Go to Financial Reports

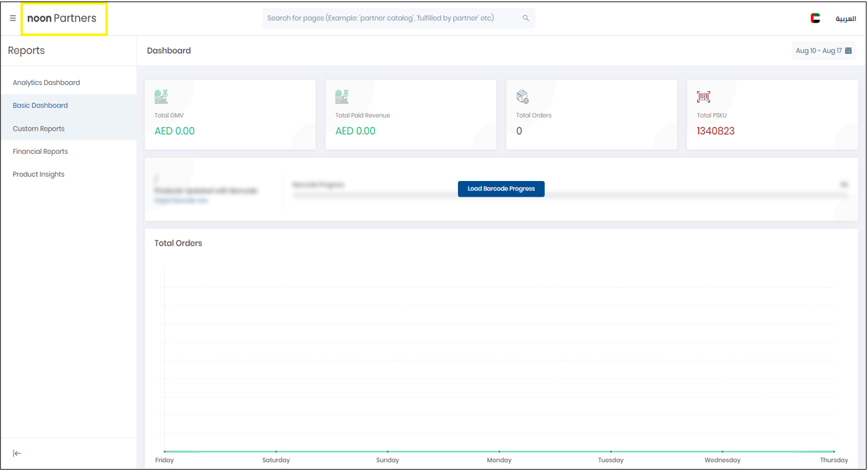click(40, 152)
